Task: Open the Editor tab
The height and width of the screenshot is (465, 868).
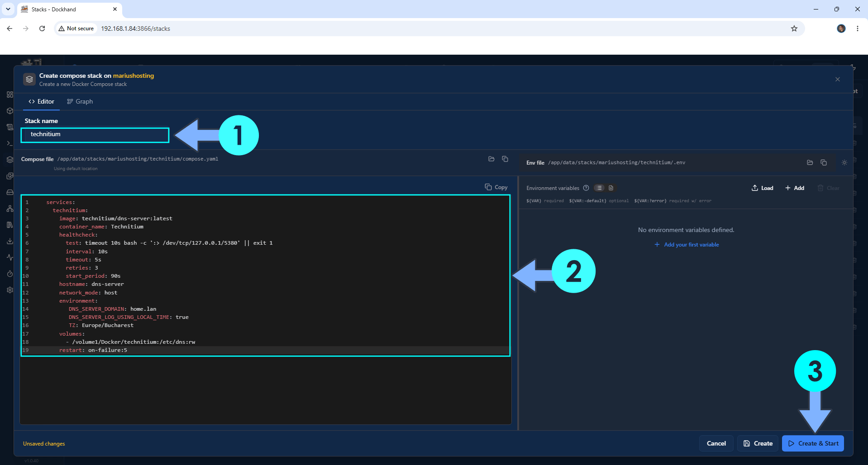Action: [x=41, y=101]
